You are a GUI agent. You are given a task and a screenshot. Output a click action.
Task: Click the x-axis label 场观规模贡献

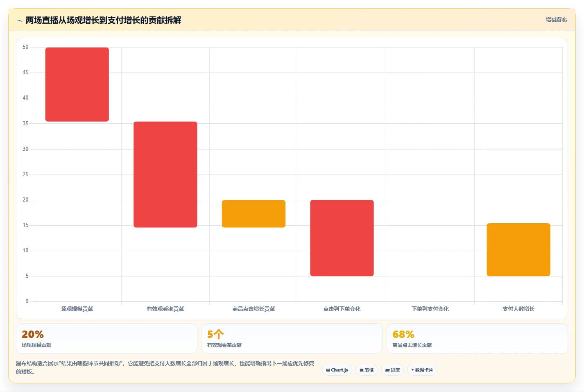77,309
